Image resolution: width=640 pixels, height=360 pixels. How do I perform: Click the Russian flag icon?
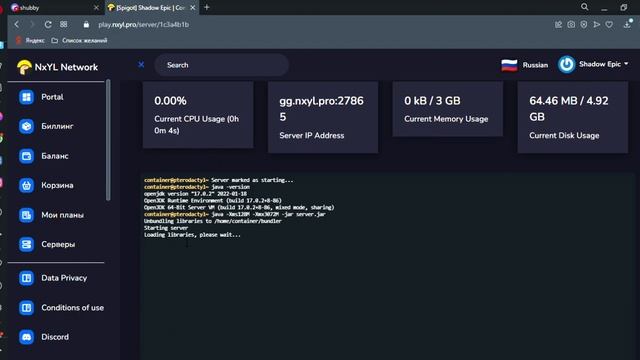click(x=509, y=65)
